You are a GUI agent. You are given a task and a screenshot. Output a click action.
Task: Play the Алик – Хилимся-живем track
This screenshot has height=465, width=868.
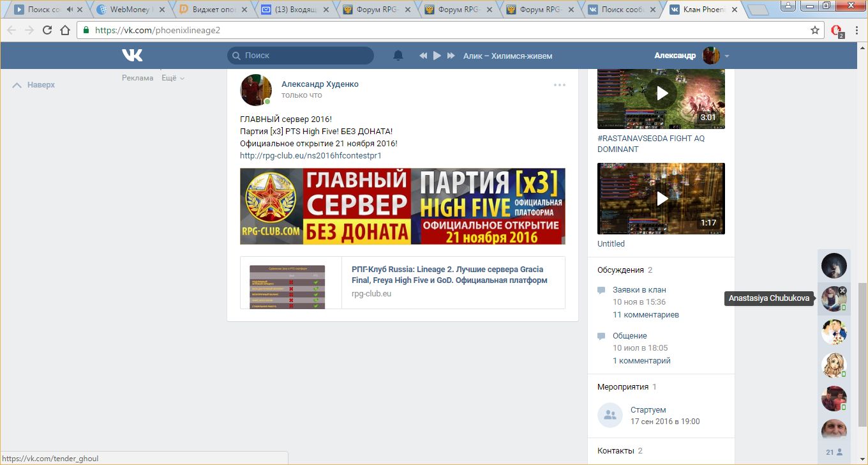point(437,56)
